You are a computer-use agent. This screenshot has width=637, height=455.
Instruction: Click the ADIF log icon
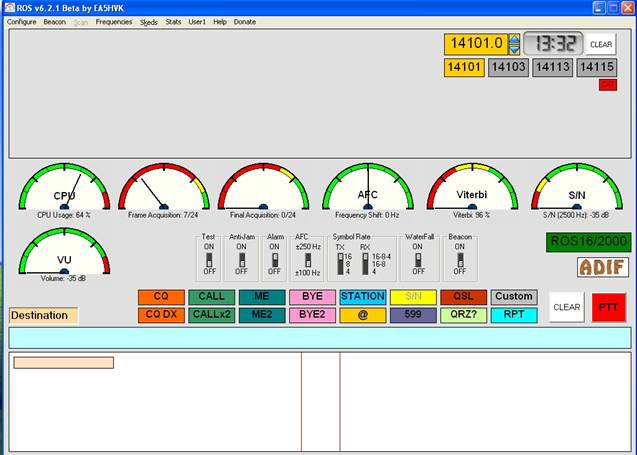[603, 267]
